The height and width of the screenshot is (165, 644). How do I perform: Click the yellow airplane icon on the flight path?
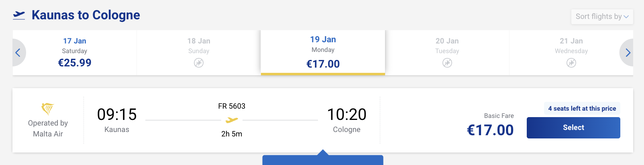click(x=232, y=120)
